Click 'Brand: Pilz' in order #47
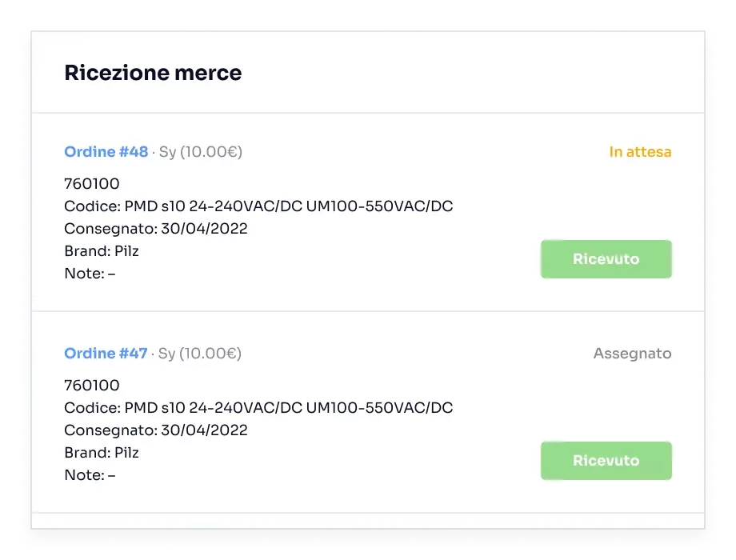 tap(102, 454)
